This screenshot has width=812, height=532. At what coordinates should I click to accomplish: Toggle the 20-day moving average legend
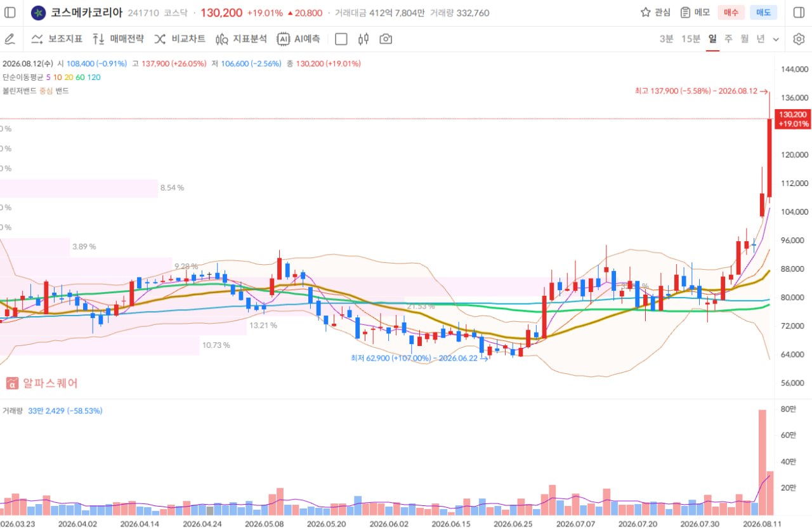(x=69, y=77)
